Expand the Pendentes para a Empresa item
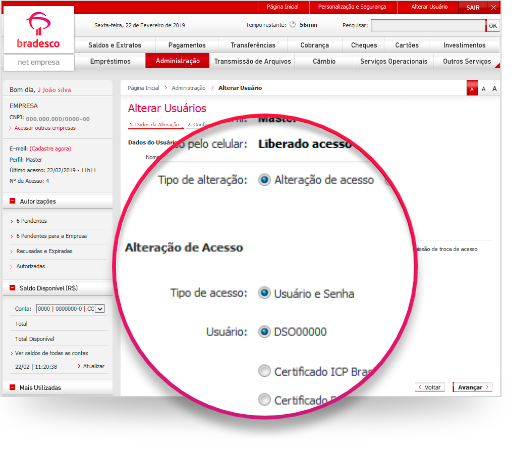 point(51,236)
